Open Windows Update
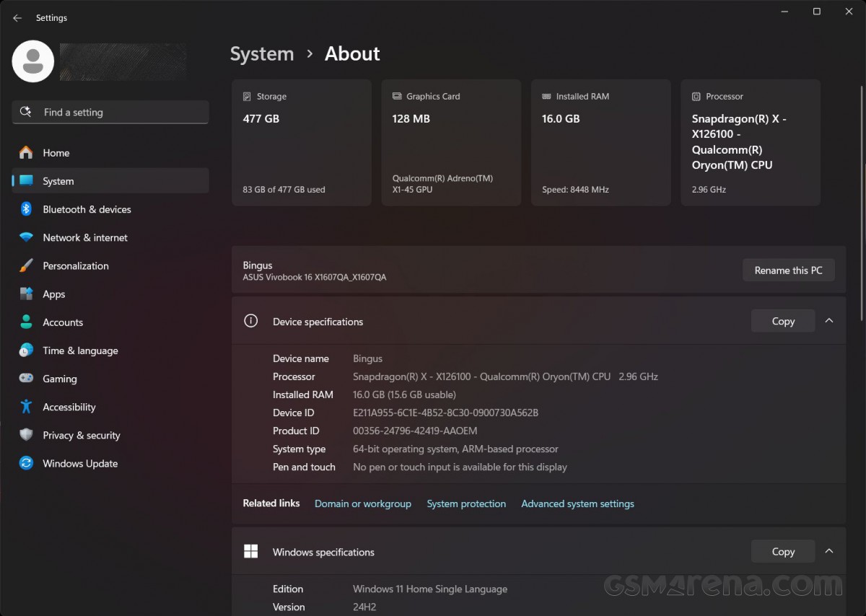 point(80,463)
